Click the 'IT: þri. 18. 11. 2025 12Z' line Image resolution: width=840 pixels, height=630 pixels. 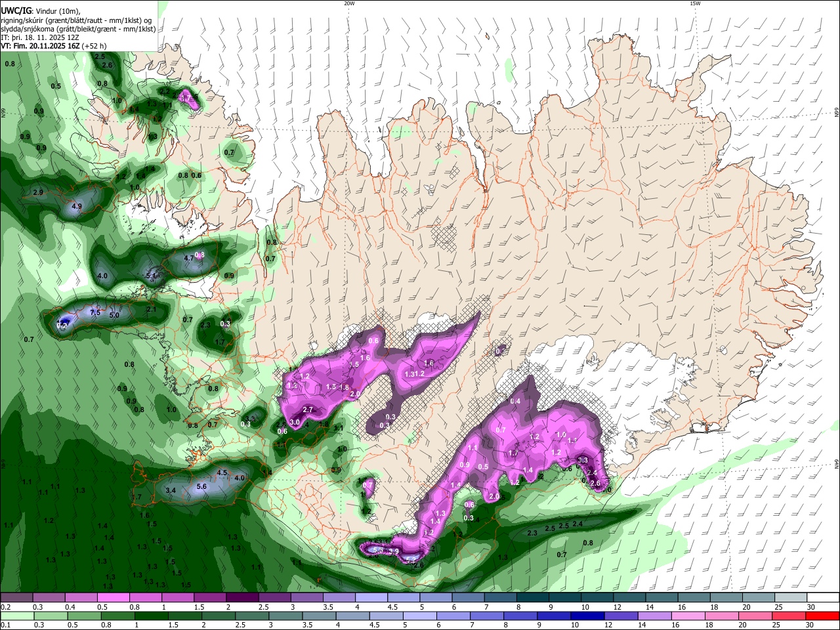tap(39, 37)
